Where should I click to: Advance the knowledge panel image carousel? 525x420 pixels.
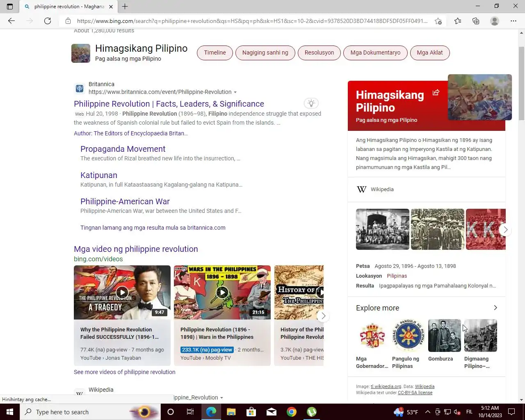point(505,230)
